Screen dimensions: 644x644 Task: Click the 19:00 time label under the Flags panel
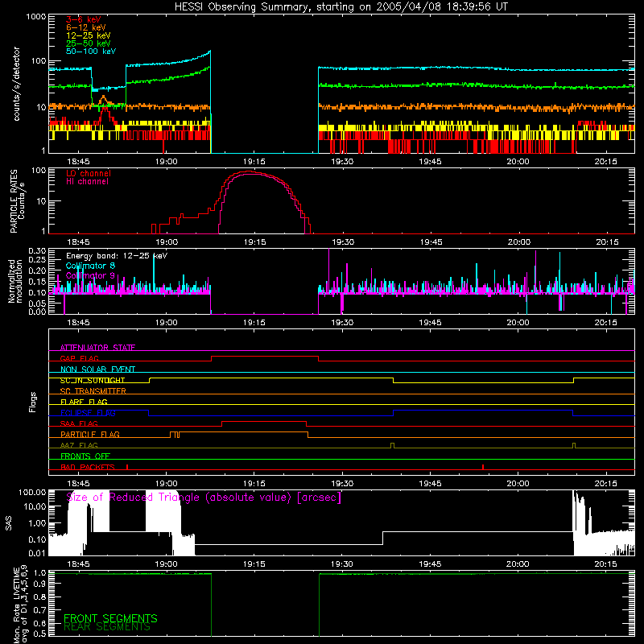tap(167, 484)
